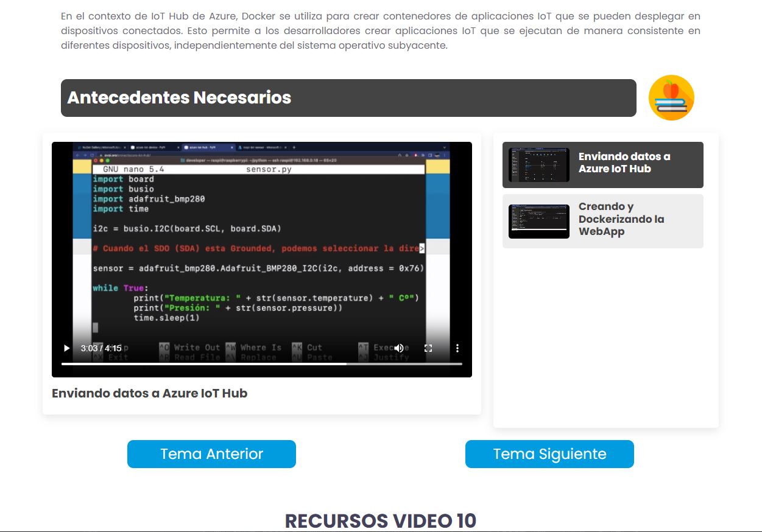
Task: Click the video caption below the player
Action: [x=149, y=393]
